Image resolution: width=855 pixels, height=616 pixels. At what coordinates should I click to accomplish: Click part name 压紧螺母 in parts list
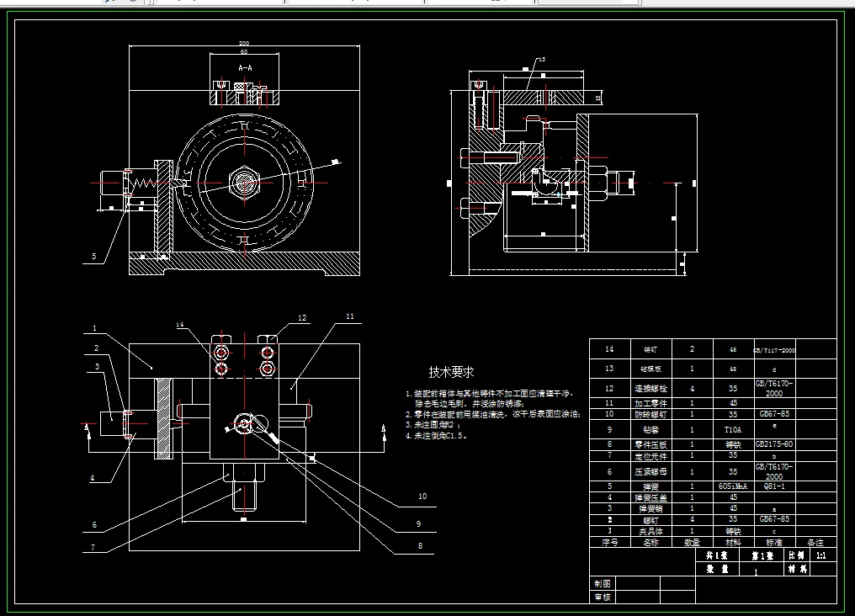(x=651, y=471)
